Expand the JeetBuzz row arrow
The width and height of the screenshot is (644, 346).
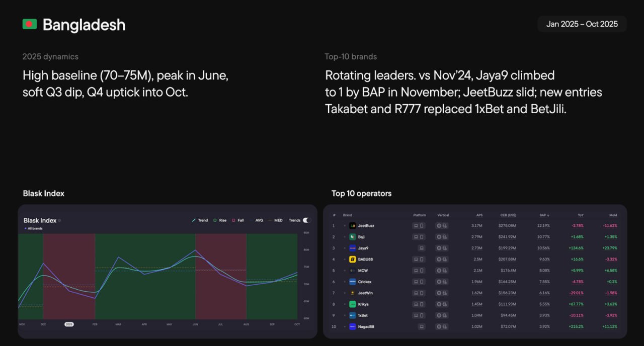click(x=345, y=226)
